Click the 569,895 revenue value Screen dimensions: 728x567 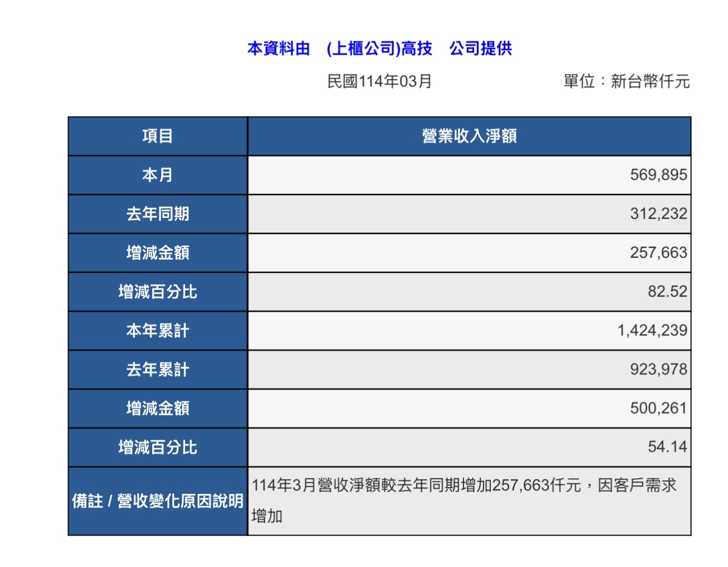tap(658, 175)
